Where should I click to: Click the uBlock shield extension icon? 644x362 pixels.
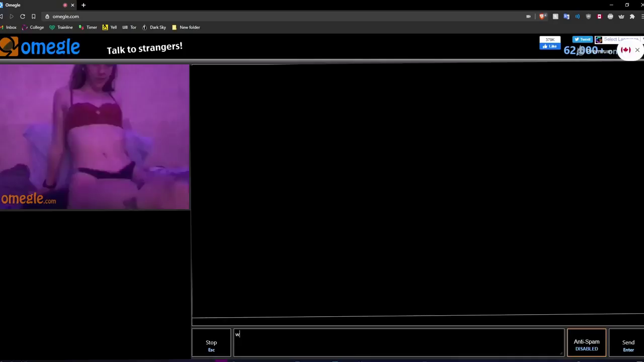[588, 17]
